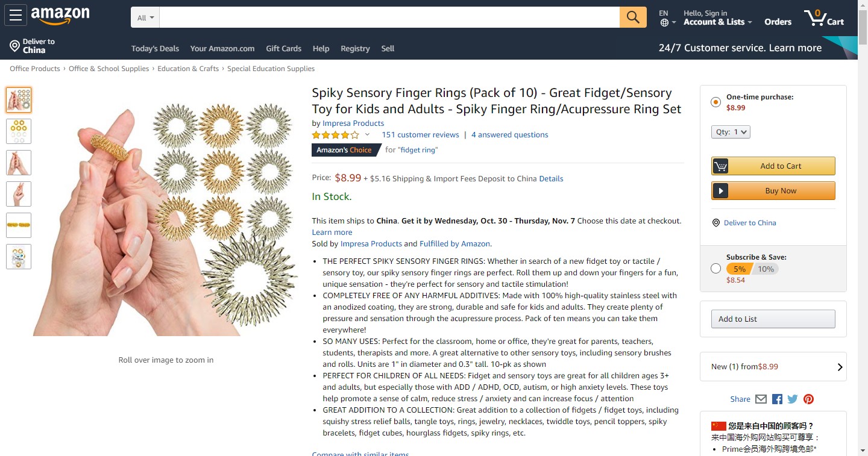
Task: Open Gift Cards in navigation bar
Action: click(283, 49)
